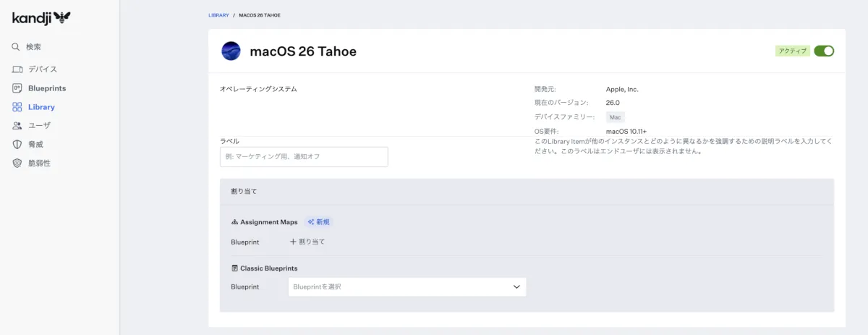This screenshot has width=868, height=335.
Task: Click the 26.0 version value
Action: coord(613,103)
